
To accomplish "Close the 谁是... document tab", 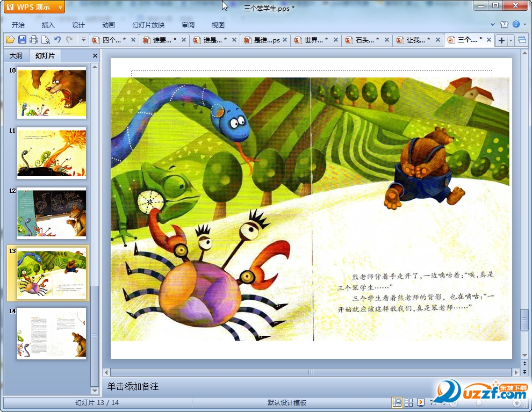I will (x=234, y=40).
